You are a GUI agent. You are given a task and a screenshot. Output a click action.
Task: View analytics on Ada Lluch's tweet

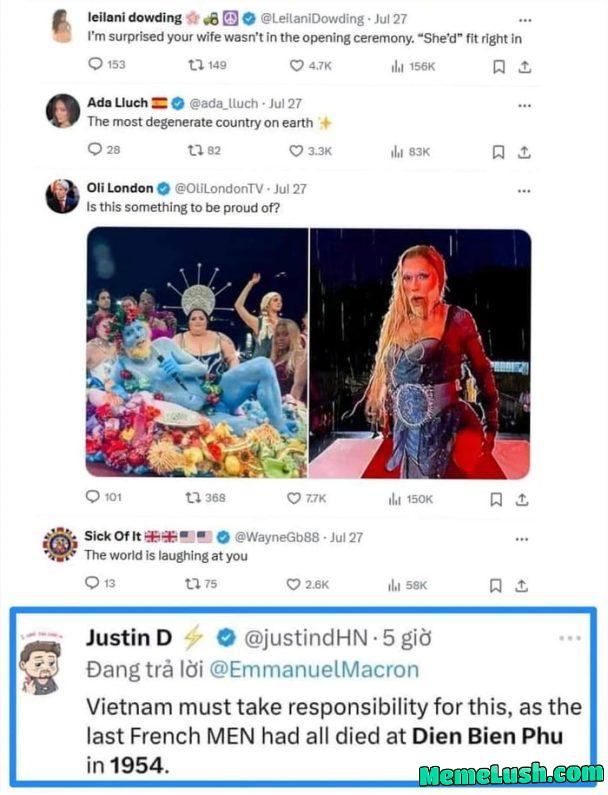[x=396, y=151]
